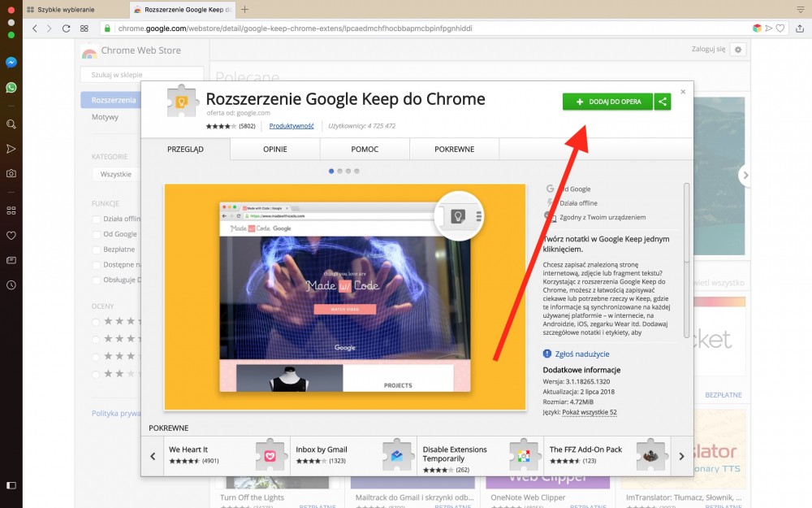
Task: Open the Produktywność category link
Action: pyautogui.click(x=292, y=126)
